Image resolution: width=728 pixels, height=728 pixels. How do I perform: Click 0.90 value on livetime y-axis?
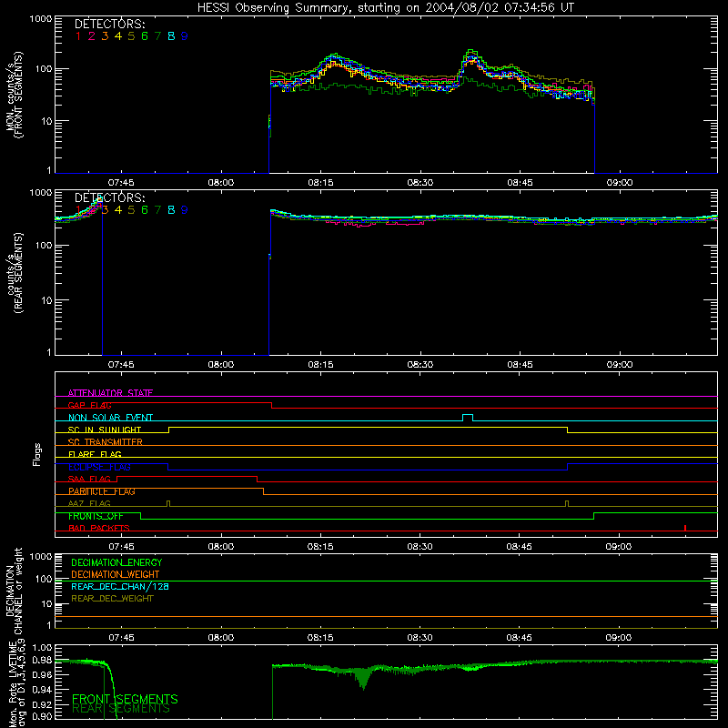coord(42,716)
